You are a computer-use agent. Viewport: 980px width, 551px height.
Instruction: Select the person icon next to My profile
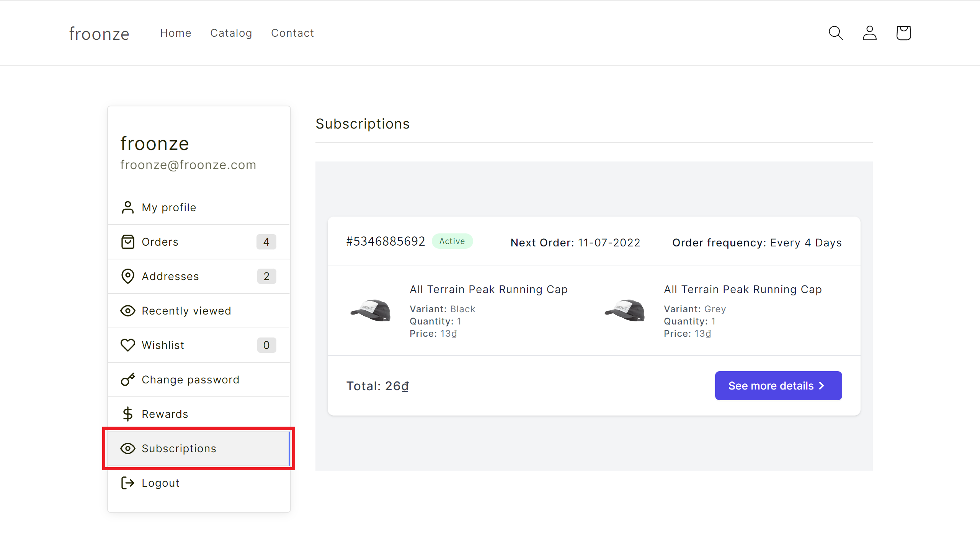tap(128, 207)
